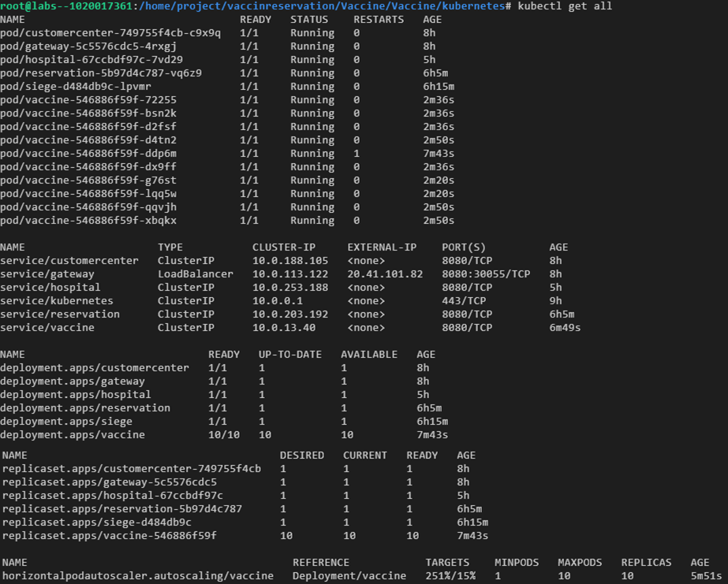The height and width of the screenshot is (584, 728).
Task: Click the LoadBalancer type of gateway service
Action: [196, 274]
